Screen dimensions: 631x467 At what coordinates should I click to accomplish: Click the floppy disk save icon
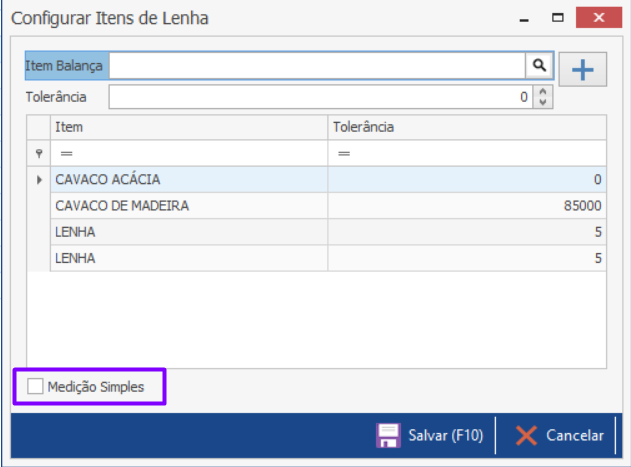click(x=388, y=435)
